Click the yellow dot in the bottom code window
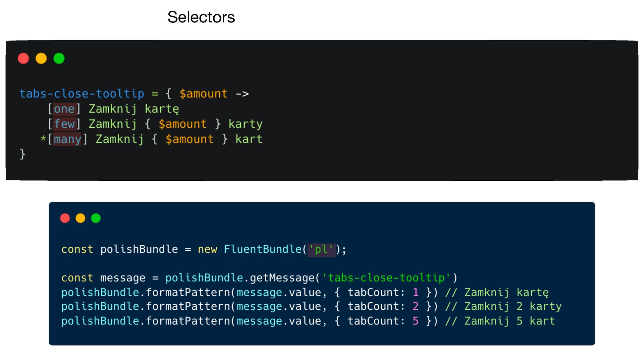Viewport: 644px width, 362px height. [x=80, y=218]
